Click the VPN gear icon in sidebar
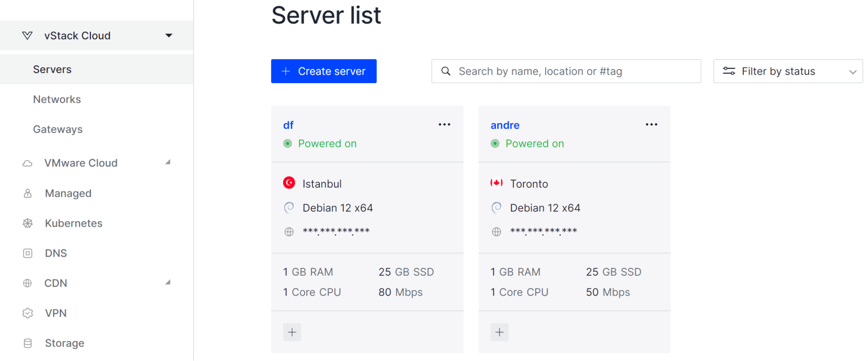The image size is (868, 361). (x=28, y=313)
